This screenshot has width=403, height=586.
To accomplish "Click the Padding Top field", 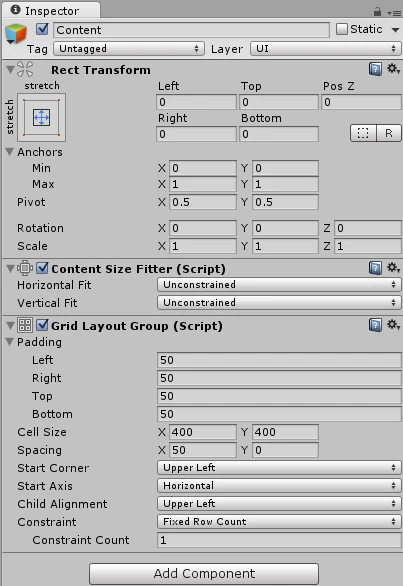I will tap(279, 396).
